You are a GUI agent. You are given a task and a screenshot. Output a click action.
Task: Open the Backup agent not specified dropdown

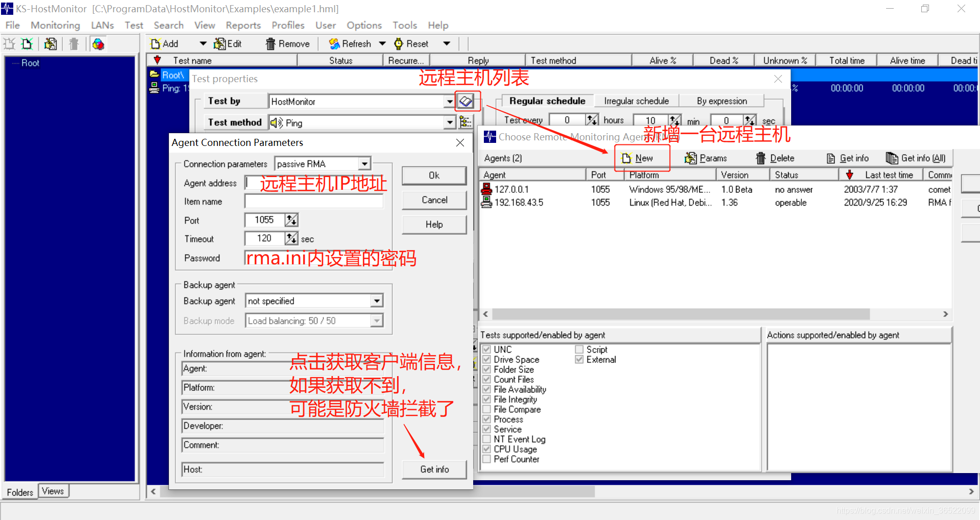[x=377, y=301]
